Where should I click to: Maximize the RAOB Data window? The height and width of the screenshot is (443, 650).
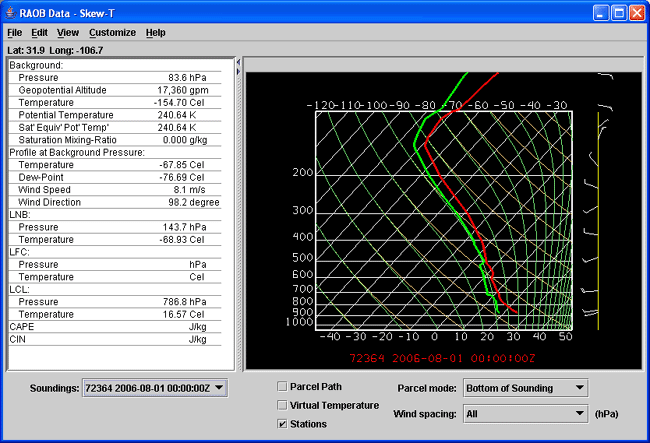tap(618, 13)
